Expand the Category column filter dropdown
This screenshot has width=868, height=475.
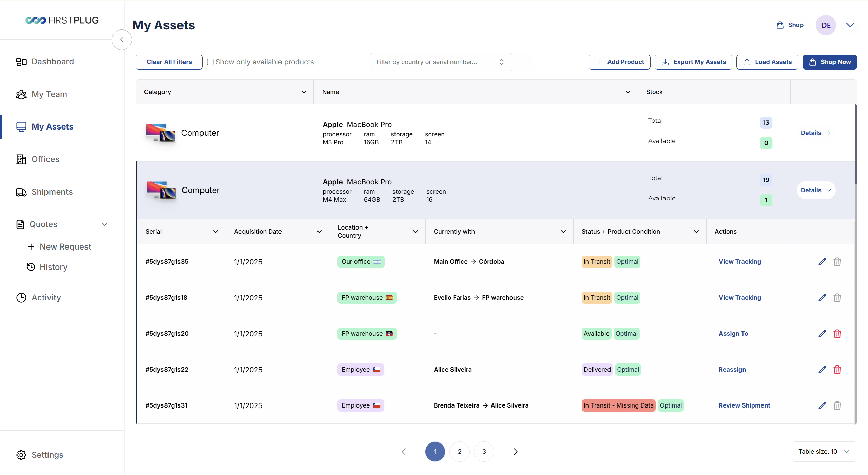point(304,92)
